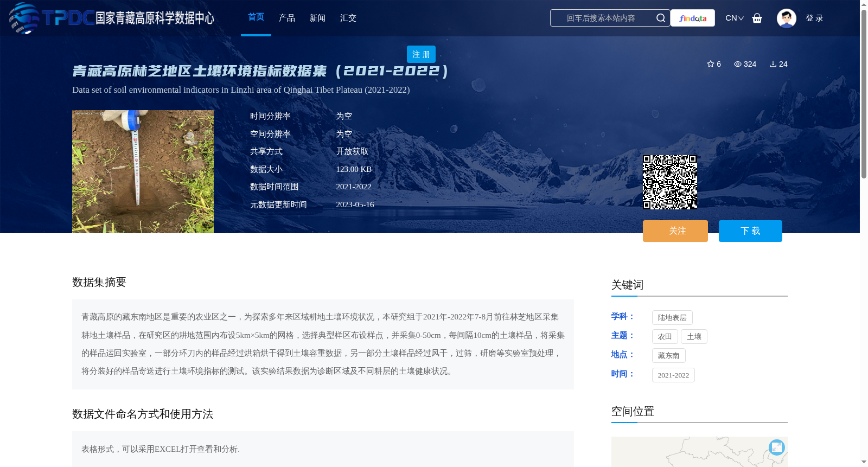Click the 空间位置 section heading
This screenshot has height=467, width=868.
[x=633, y=411]
